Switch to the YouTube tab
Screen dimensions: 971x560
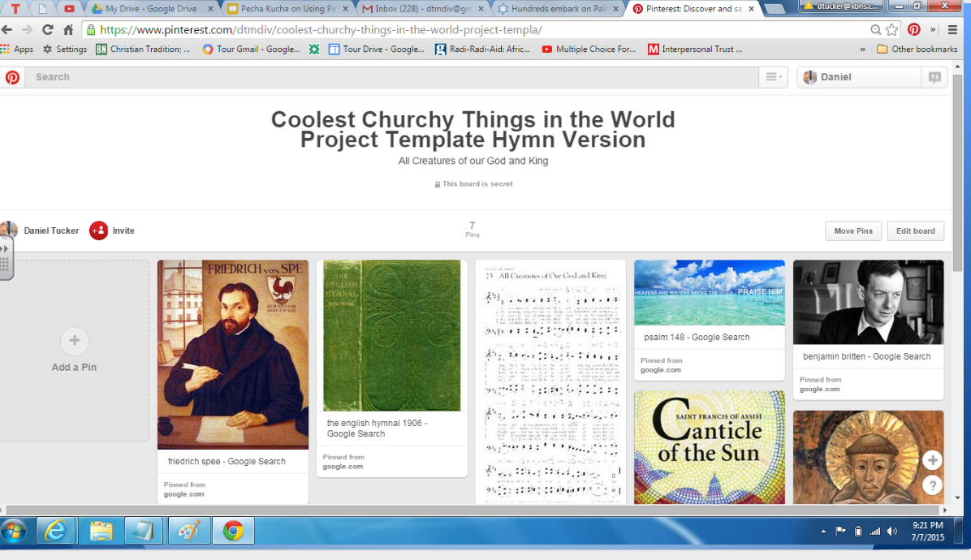coord(69,9)
